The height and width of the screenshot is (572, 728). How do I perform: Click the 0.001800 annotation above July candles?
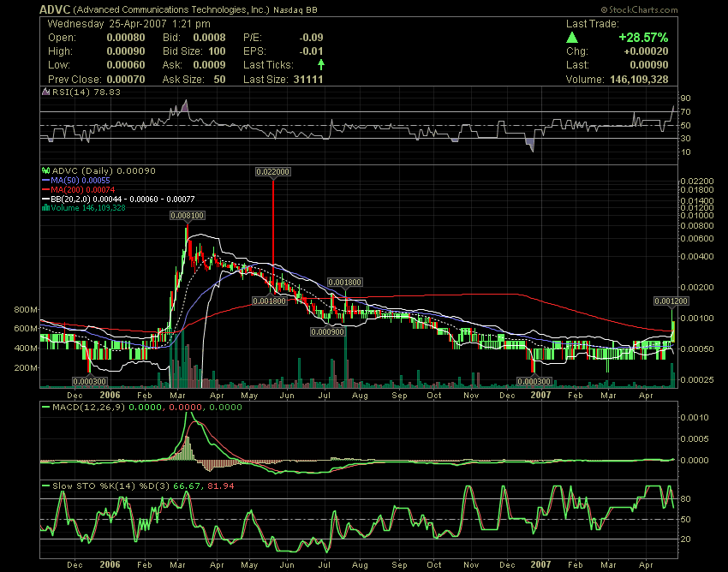[x=345, y=283]
